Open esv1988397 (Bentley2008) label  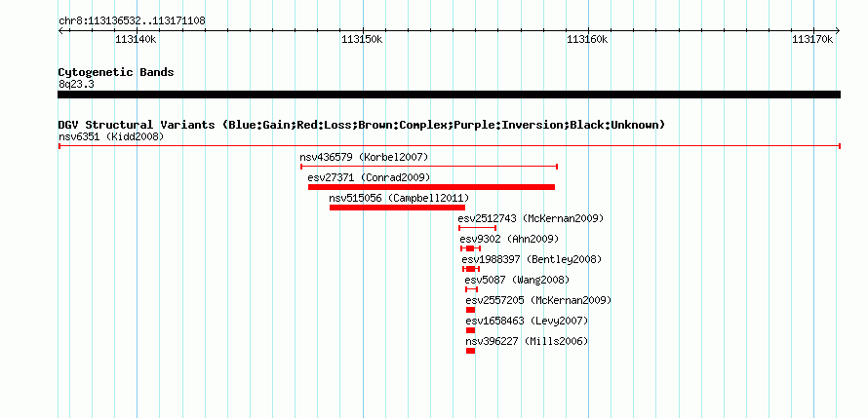[532, 259]
